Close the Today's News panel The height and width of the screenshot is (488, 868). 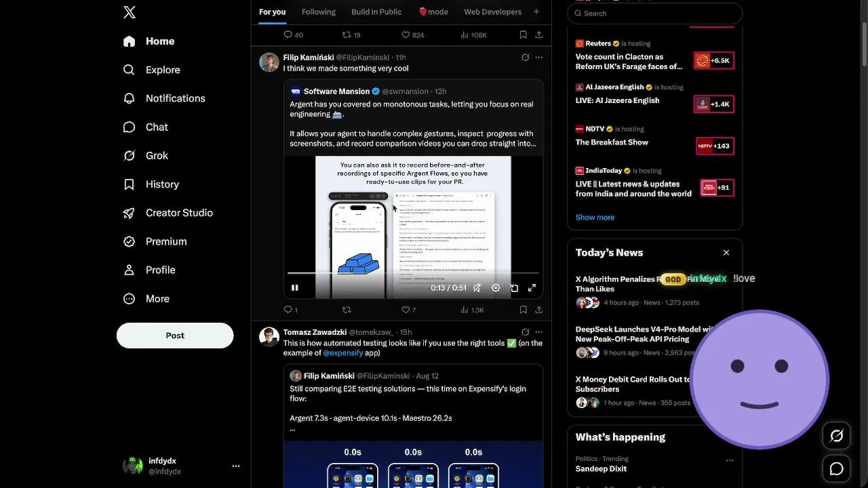click(x=726, y=253)
